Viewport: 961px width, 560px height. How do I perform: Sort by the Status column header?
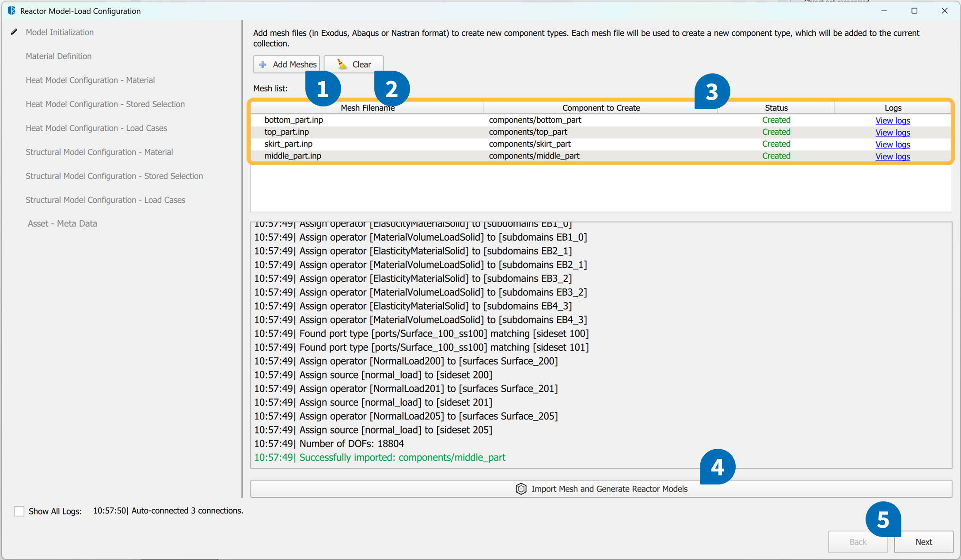click(776, 108)
